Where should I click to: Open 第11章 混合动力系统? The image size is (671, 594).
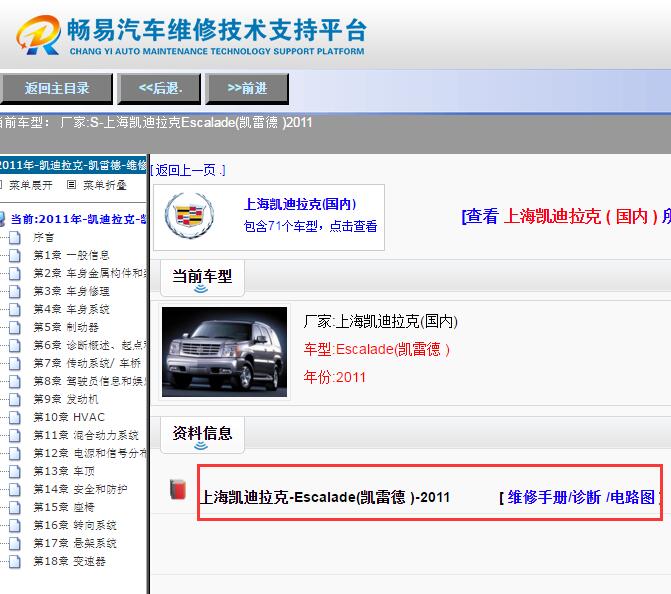(86, 435)
